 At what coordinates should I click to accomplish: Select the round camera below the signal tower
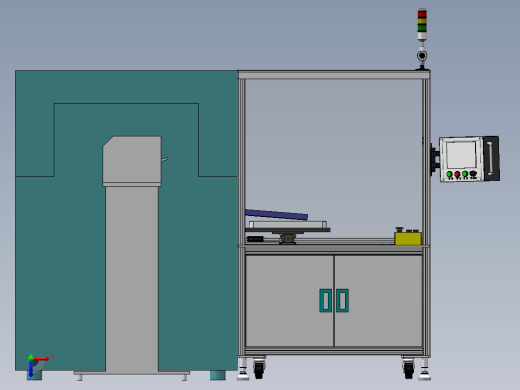pyautogui.click(x=422, y=56)
